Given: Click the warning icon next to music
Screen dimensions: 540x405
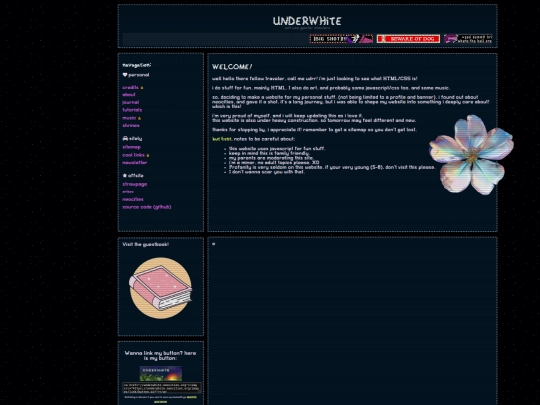Looking at the screenshot, I should pos(139,118).
